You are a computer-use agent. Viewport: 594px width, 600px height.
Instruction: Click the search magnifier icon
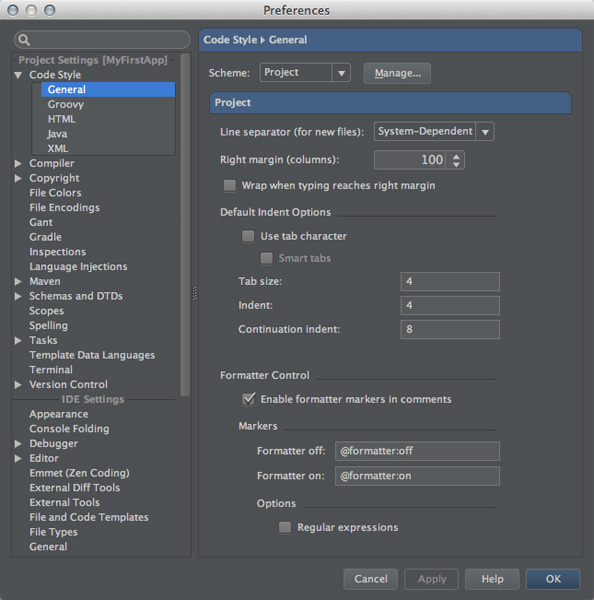click(x=24, y=40)
